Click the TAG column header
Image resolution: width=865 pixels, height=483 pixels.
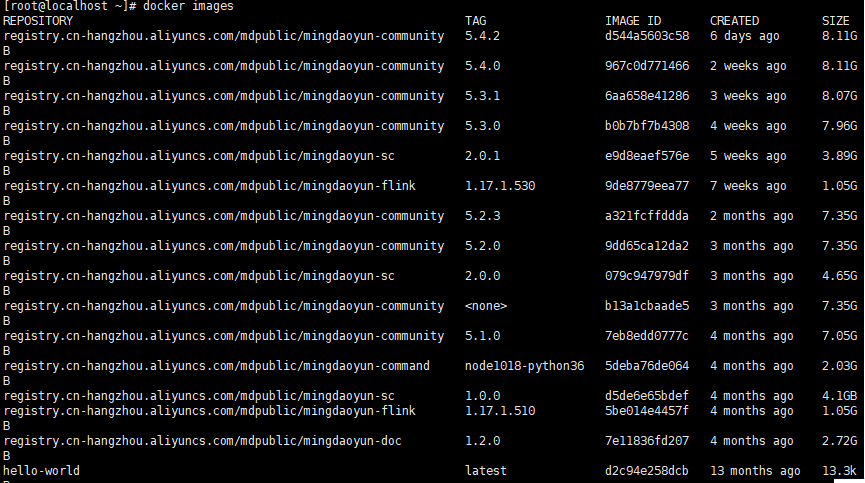point(476,21)
